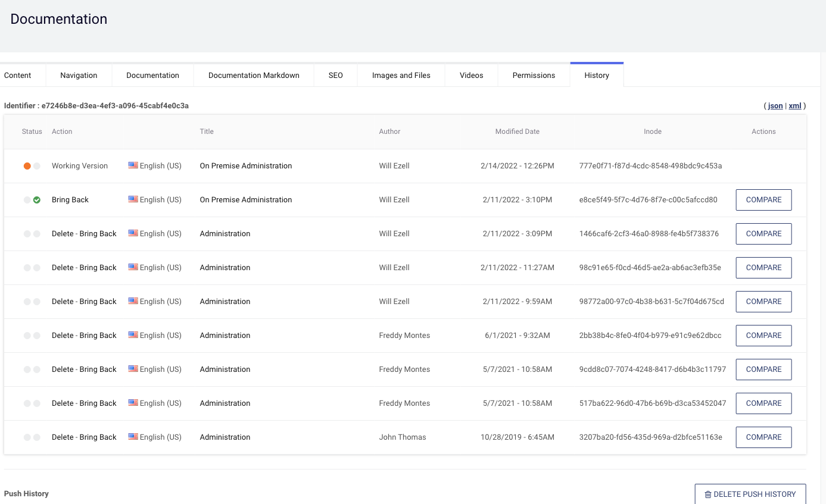Click the flag icon on the second 5/7/2021 row

132,403
